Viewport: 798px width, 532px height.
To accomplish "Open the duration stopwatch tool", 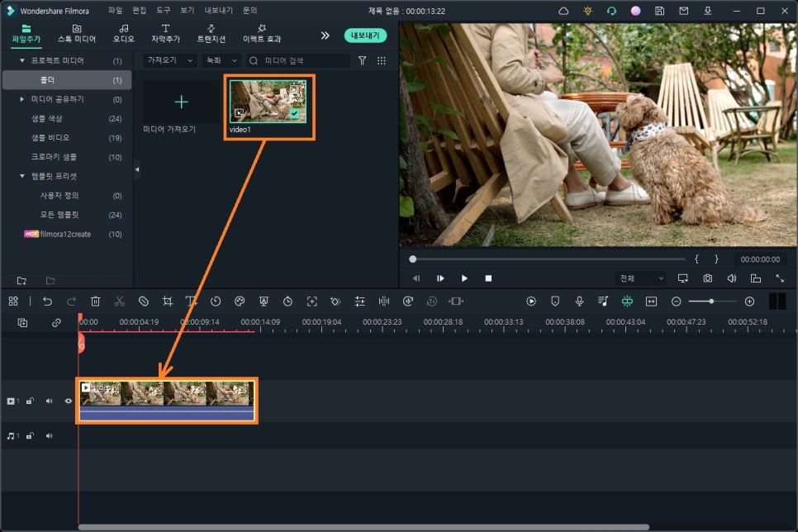I will tap(287, 302).
